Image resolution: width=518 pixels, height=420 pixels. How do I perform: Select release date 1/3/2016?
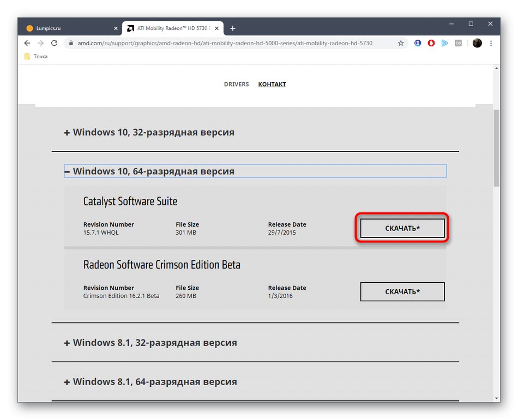click(280, 296)
